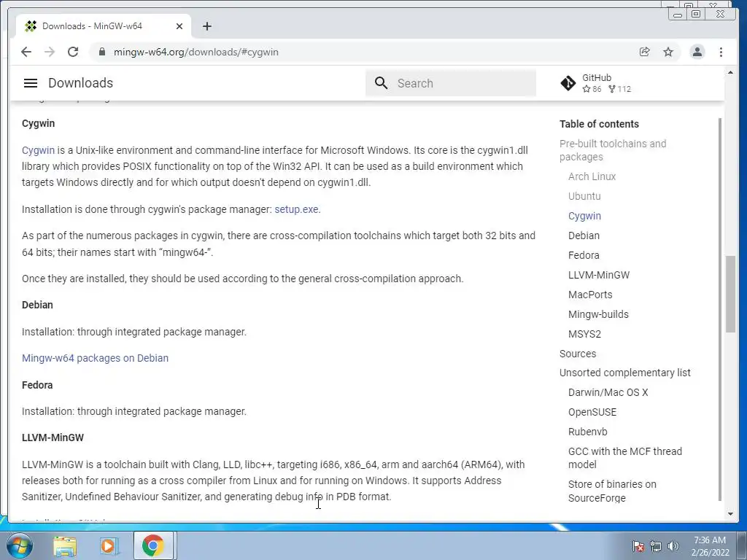The image size is (747, 560).
Task: Click the padlock site info icon
Action: tap(101, 52)
